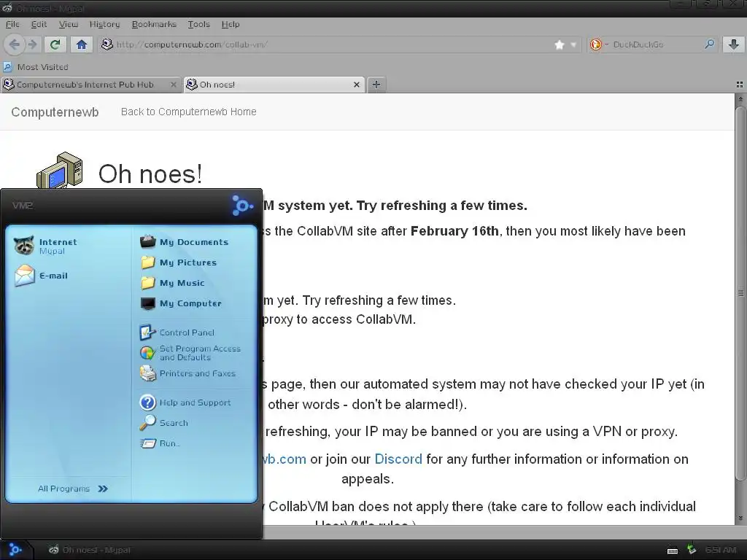Click the computer image beside Oh noes!

click(60, 170)
